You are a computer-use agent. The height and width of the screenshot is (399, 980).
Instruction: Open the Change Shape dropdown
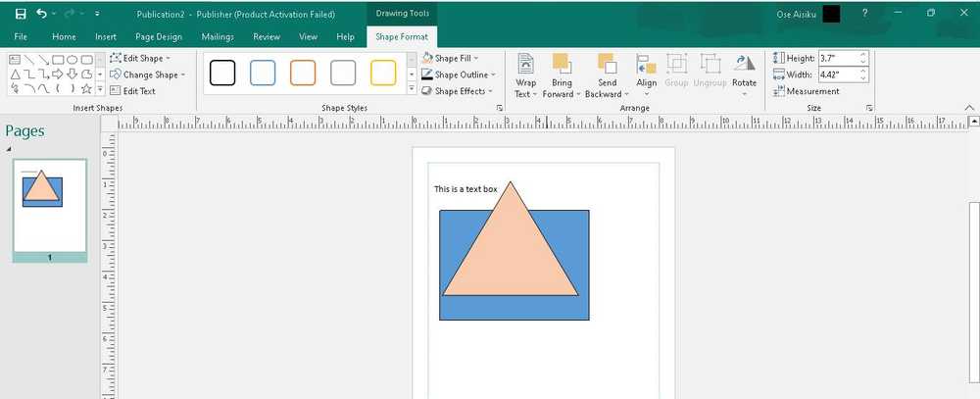[x=148, y=75]
